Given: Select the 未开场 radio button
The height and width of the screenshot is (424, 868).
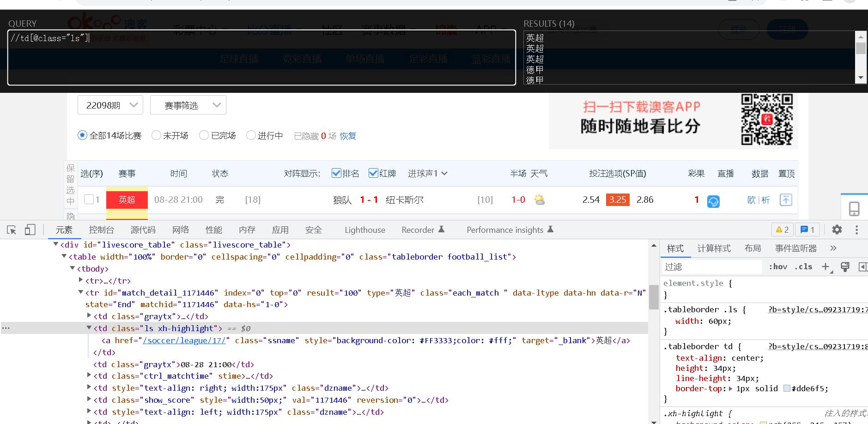Looking at the screenshot, I should (x=157, y=135).
